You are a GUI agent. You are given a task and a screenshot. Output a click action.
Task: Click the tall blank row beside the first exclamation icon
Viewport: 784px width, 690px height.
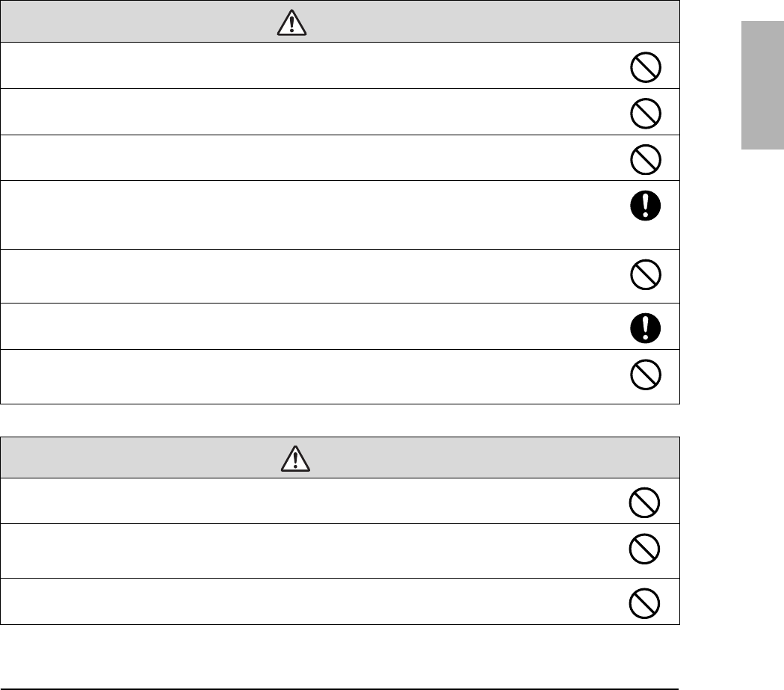(299, 215)
